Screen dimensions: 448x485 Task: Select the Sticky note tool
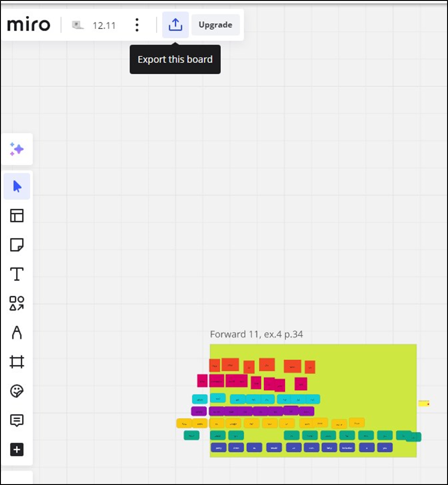(x=16, y=245)
